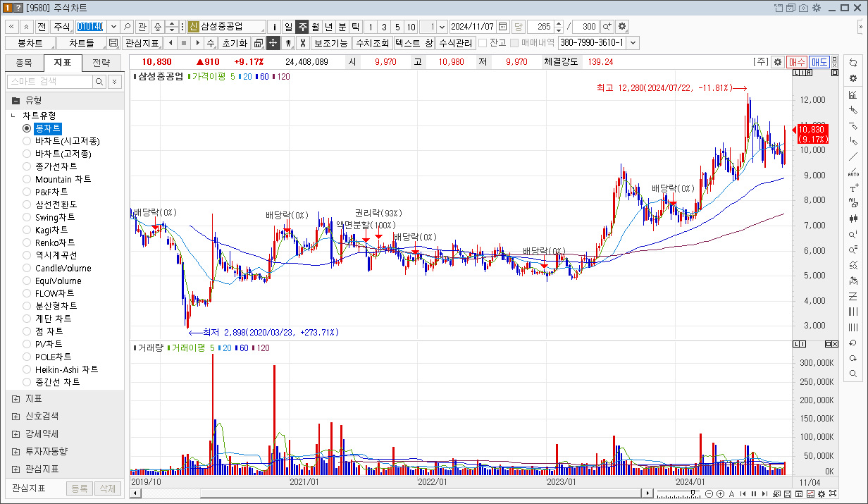Jump to last bar with skip-forward button
The image size is (868, 504).
[764, 493]
